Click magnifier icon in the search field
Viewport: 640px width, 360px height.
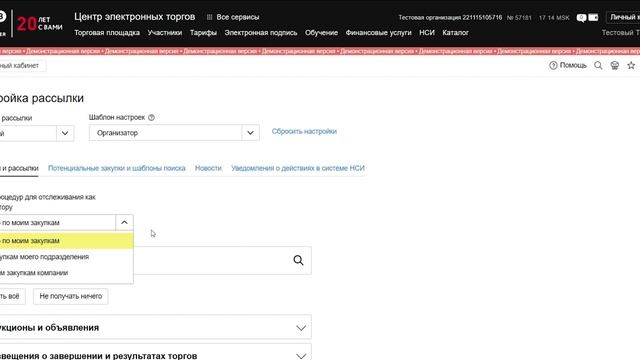[x=298, y=260]
